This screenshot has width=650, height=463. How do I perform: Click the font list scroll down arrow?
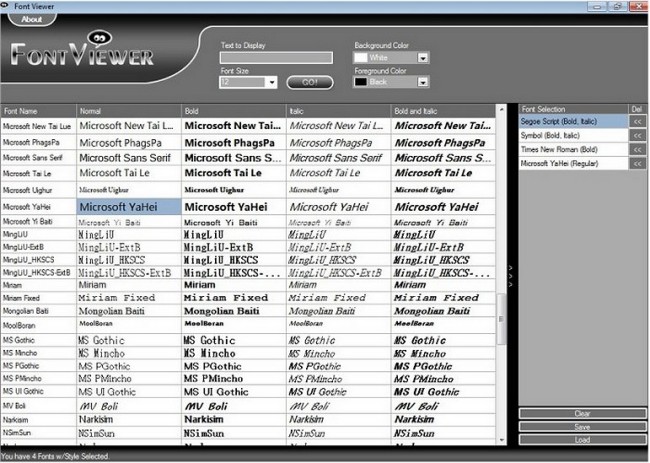(502, 440)
